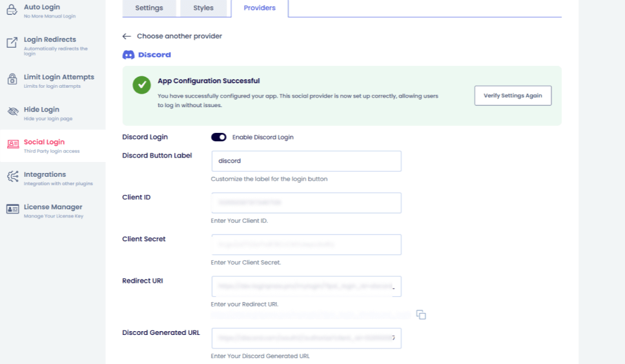
Task: Click the back arrow beside Choose another provider
Action: [x=127, y=36]
